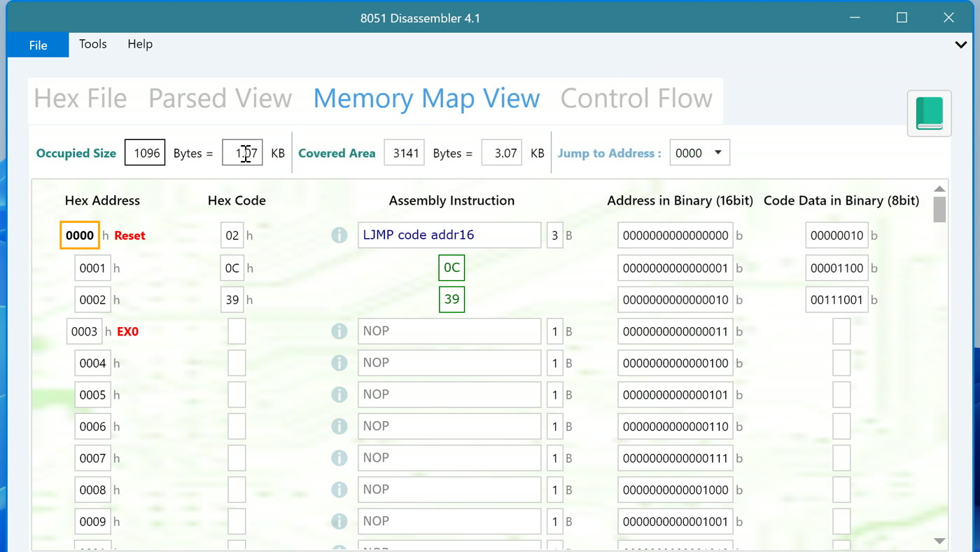Expand the ribbon chevron at top right

[961, 44]
